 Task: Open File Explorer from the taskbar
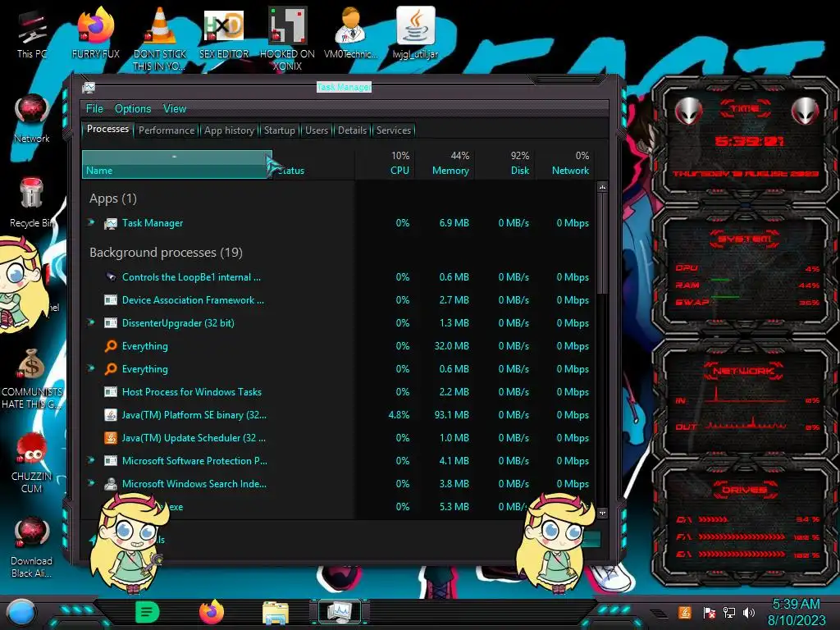[276, 612]
